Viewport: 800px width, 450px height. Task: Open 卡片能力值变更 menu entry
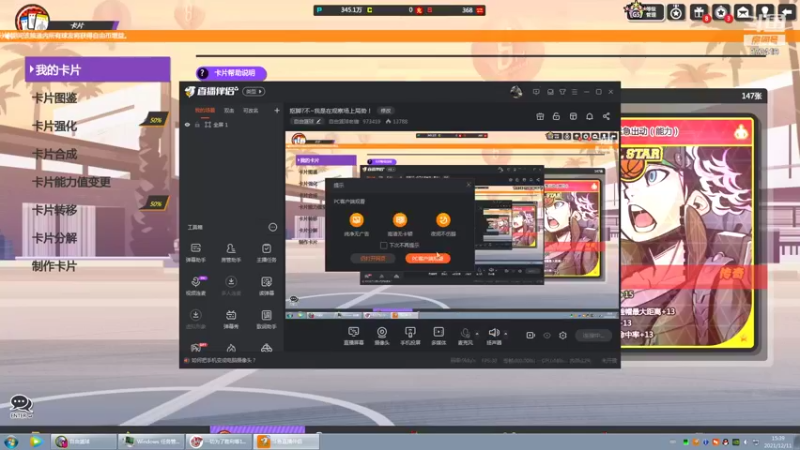pos(71,182)
